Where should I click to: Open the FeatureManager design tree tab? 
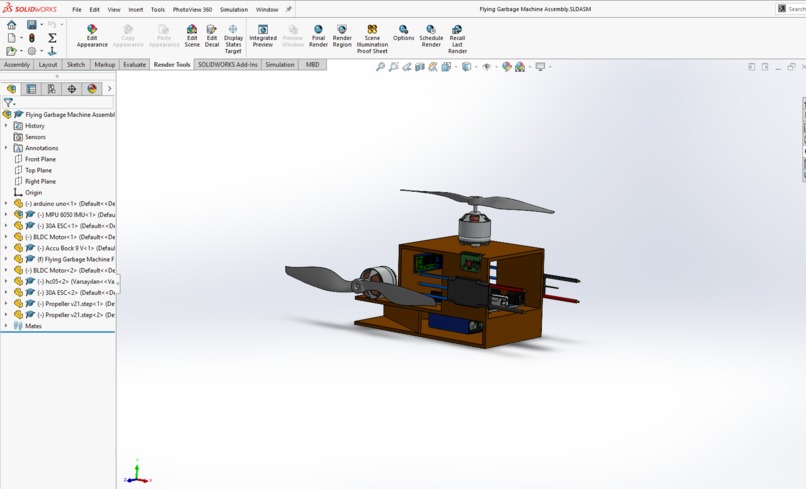pyautogui.click(x=11, y=89)
